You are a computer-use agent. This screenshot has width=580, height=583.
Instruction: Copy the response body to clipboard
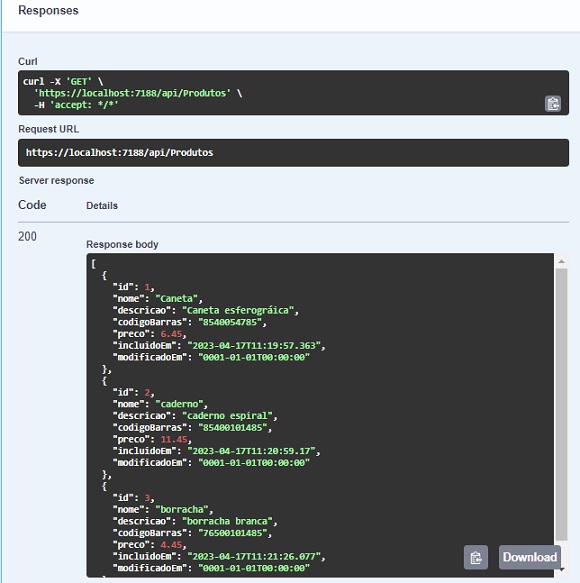point(476,557)
